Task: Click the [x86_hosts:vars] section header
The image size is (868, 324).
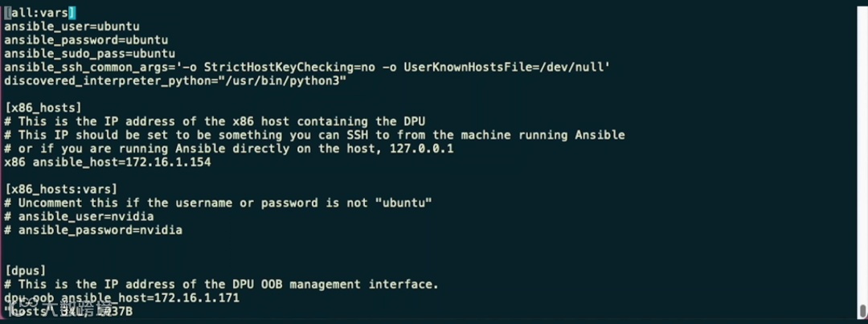Action: coord(61,190)
